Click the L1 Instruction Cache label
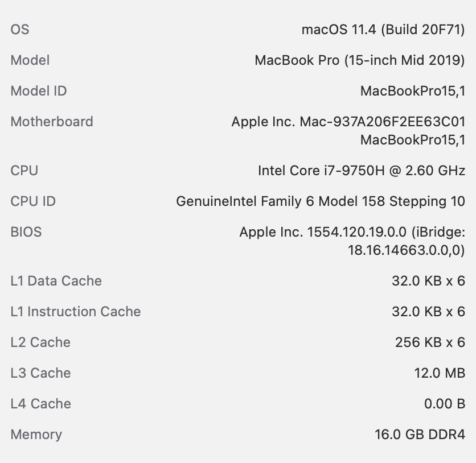 76,312
